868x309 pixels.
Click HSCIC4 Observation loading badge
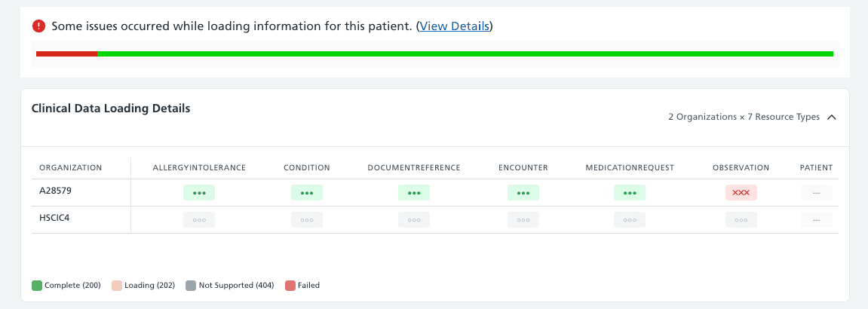coord(741,220)
